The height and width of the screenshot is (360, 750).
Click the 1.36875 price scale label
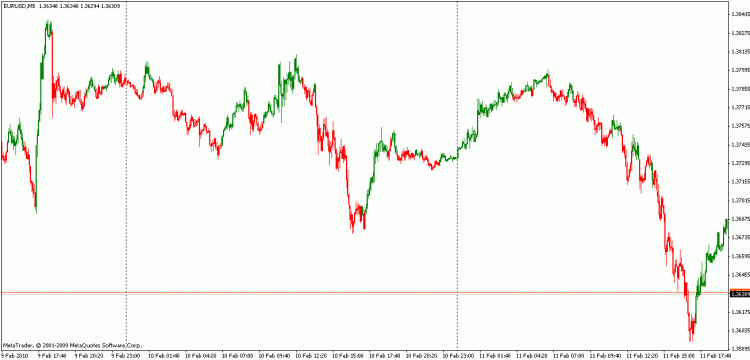740,219
